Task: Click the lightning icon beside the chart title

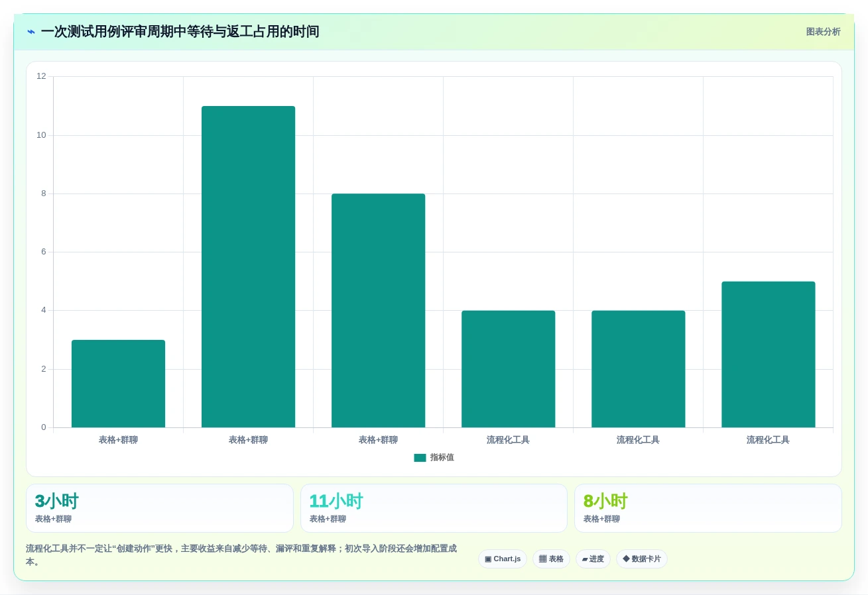Action: (31, 32)
